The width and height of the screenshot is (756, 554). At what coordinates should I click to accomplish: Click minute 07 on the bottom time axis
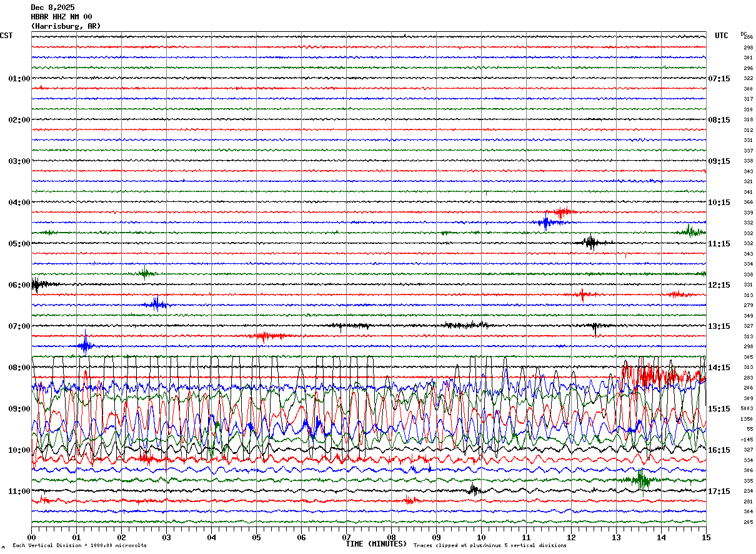[346, 537]
